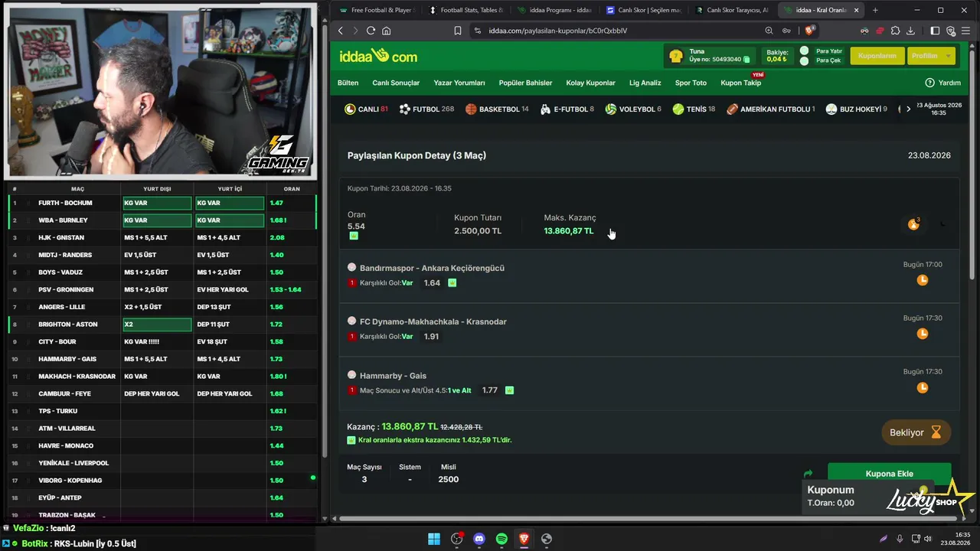
Task: Open Windows Start menu
Action: (x=434, y=539)
